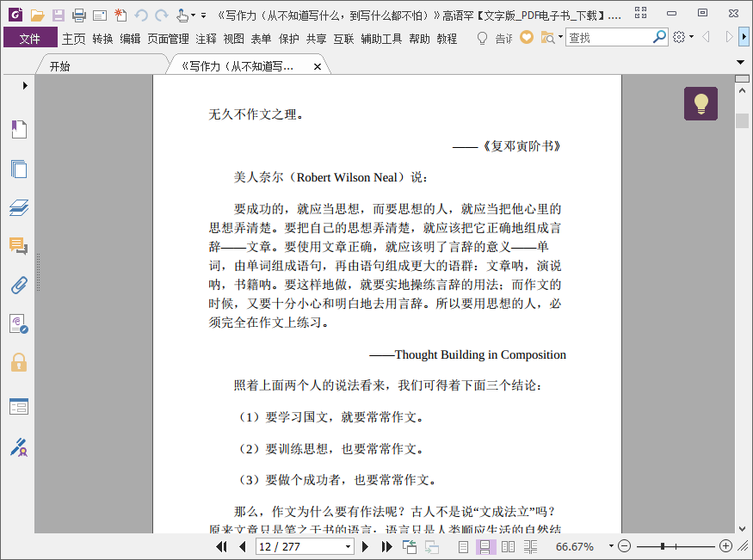
Task: Jump to last page
Action: 386,546
